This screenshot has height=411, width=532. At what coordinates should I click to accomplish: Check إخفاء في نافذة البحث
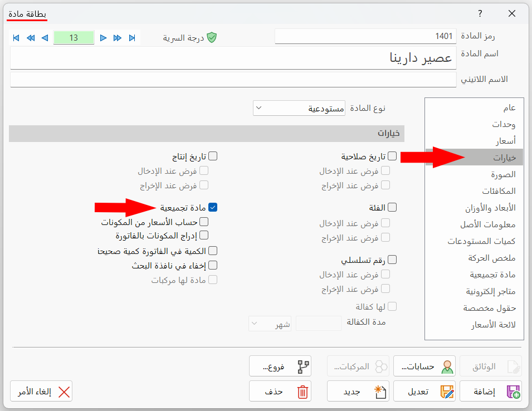(x=213, y=265)
